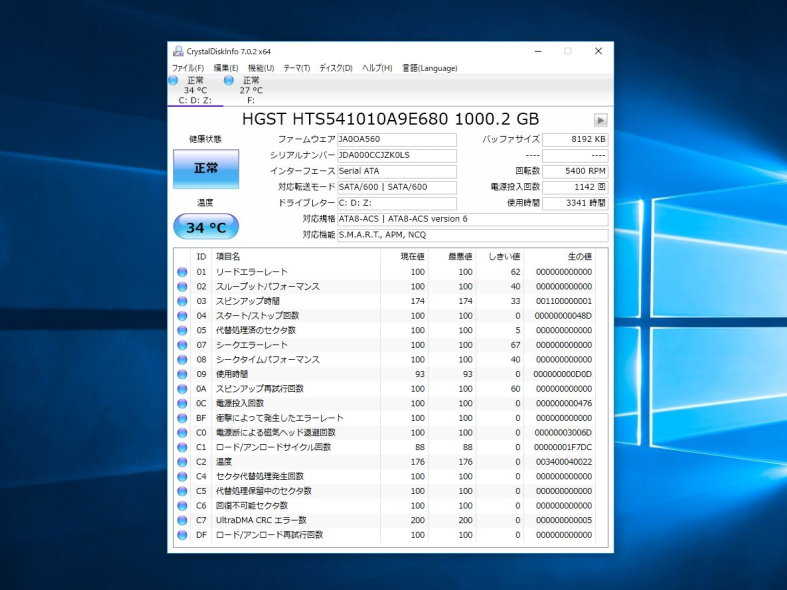Click the status orb for ID 0C row
The height and width of the screenshot is (590, 787).
(x=182, y=403)
